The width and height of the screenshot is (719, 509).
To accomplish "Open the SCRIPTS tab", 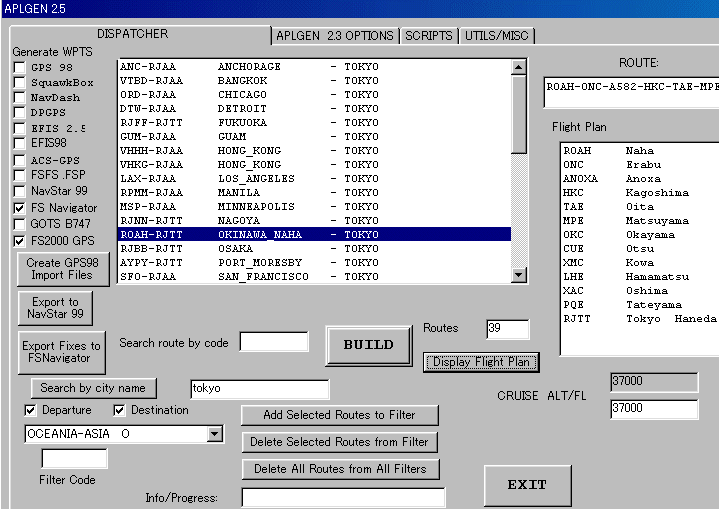I will [428, 36].
